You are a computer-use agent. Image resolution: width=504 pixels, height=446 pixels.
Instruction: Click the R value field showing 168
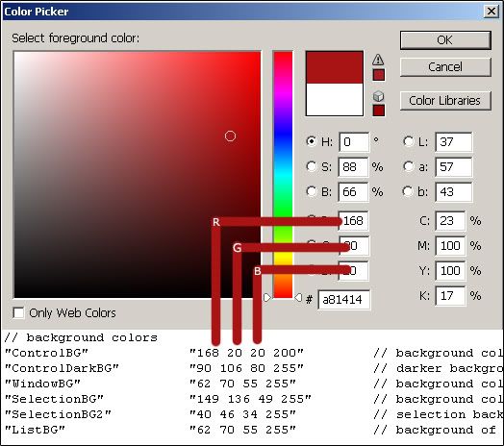354,221
